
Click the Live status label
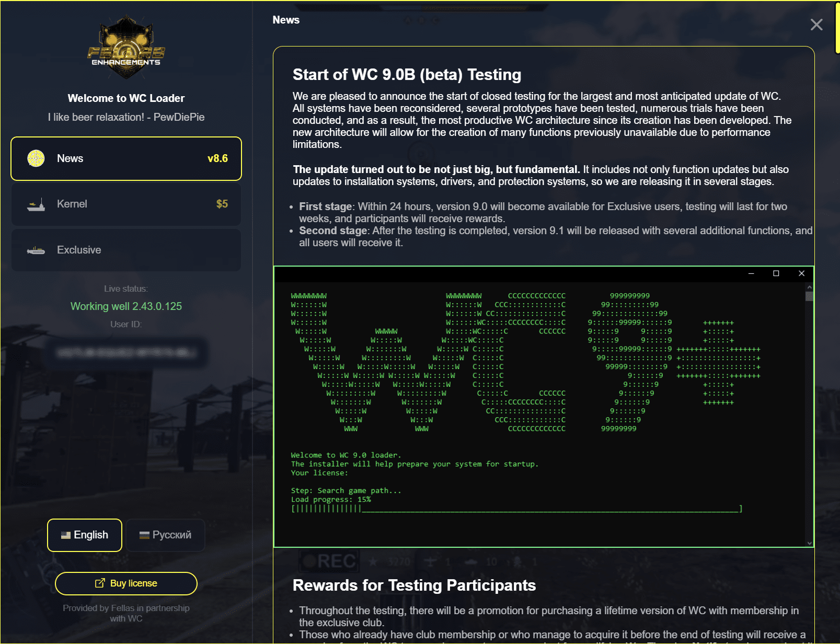[126, 289]
